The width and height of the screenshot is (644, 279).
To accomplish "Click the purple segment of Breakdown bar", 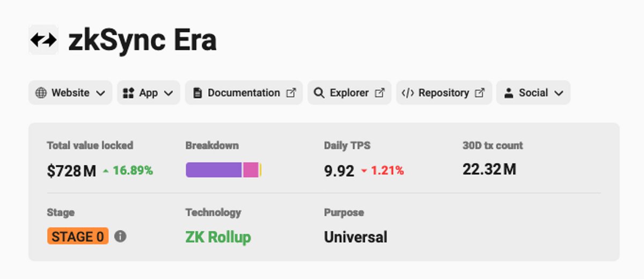I will 214,170.
